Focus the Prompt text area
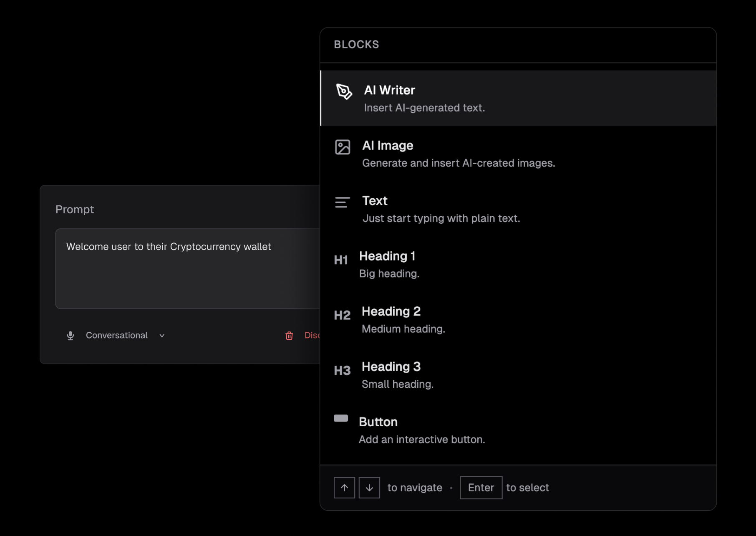The width and height of the screenshot is (756, 536). [x=188, y=268]
